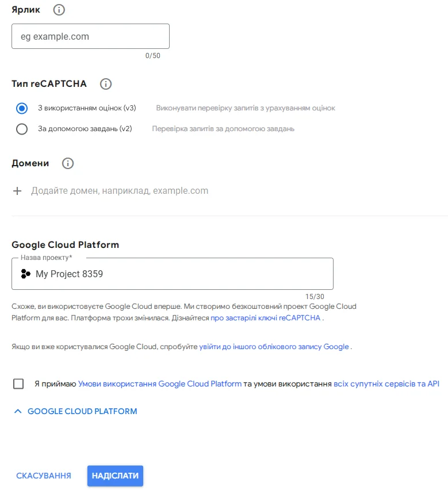Image resolution: width=448 pixels, height=490 pixels.
Task: Open the info icon beside Тип reCAPTCHA
Action: [106, 84]
